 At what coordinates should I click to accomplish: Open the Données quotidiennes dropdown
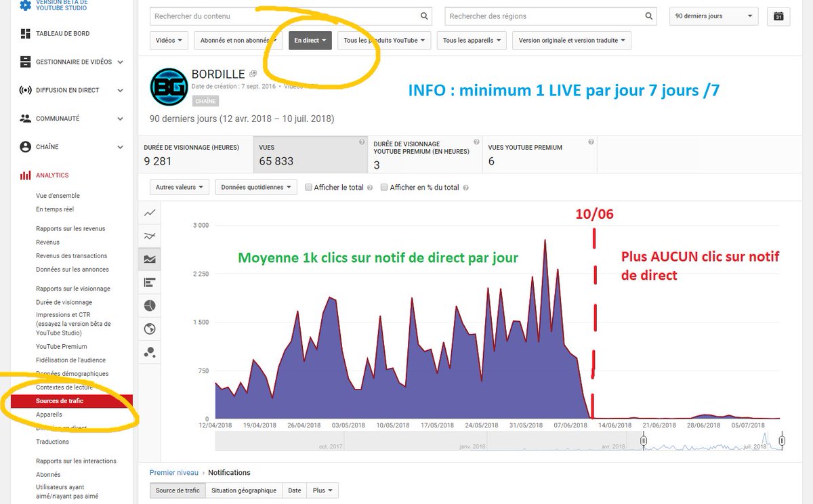pos(256,187)
